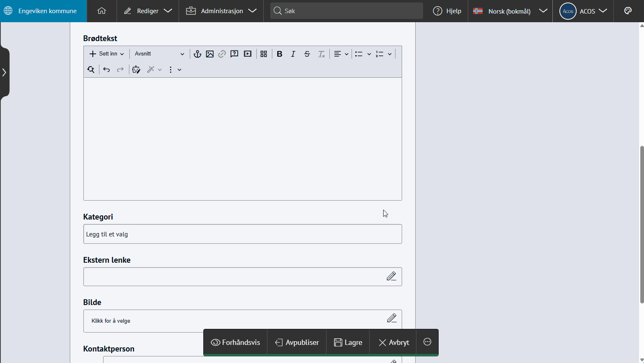Open find and replace in editor

(91, 69)
